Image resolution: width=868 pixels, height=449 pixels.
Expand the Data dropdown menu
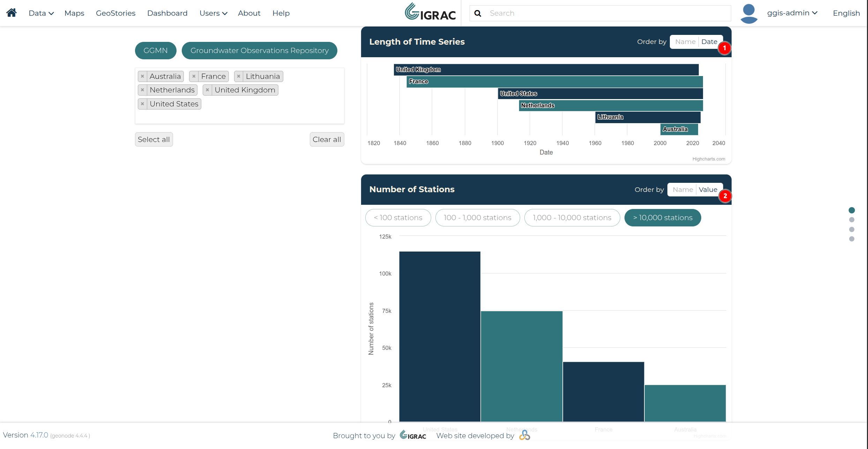(x=41, y=13)
